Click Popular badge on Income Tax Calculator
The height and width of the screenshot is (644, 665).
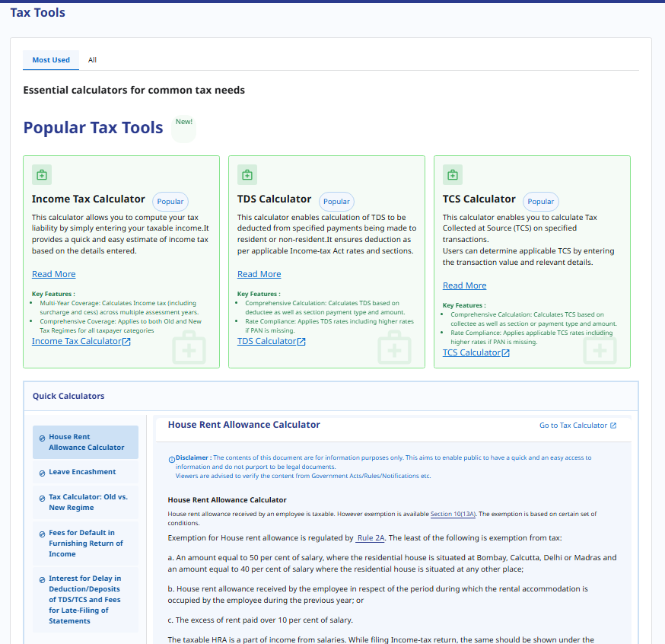click(x=170, y=202)
